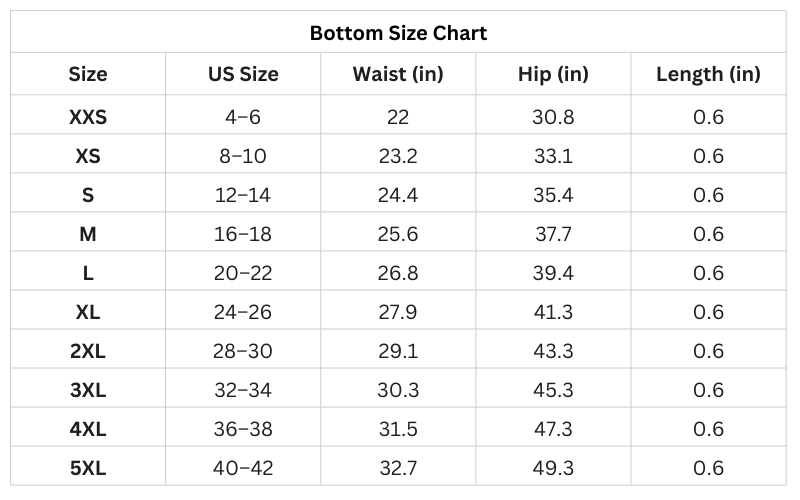Click the 29.1 waist value

click(x=398, y=351)
